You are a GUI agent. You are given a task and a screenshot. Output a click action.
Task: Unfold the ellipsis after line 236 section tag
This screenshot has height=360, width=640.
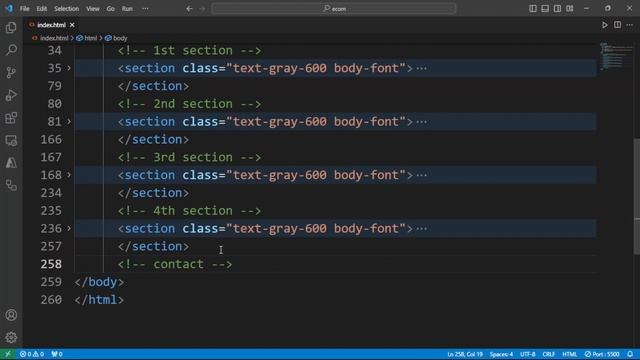[422, 229]
